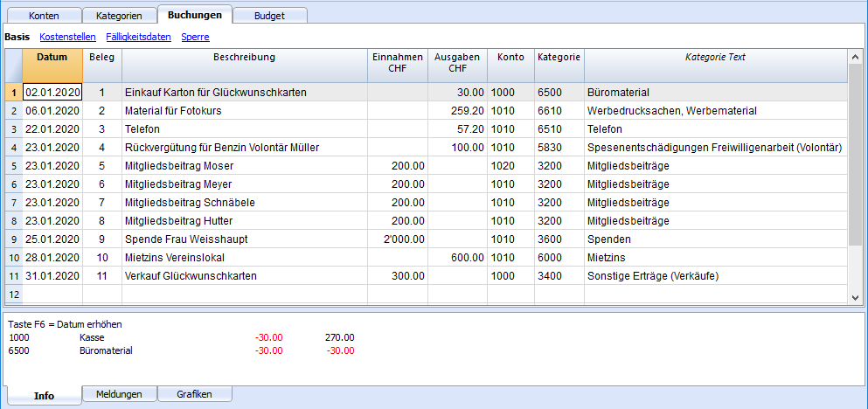This screenshot has height=409, width=868.
Task: Click the Ausgaben CHF column header
Action: click(x=458, y=66)
